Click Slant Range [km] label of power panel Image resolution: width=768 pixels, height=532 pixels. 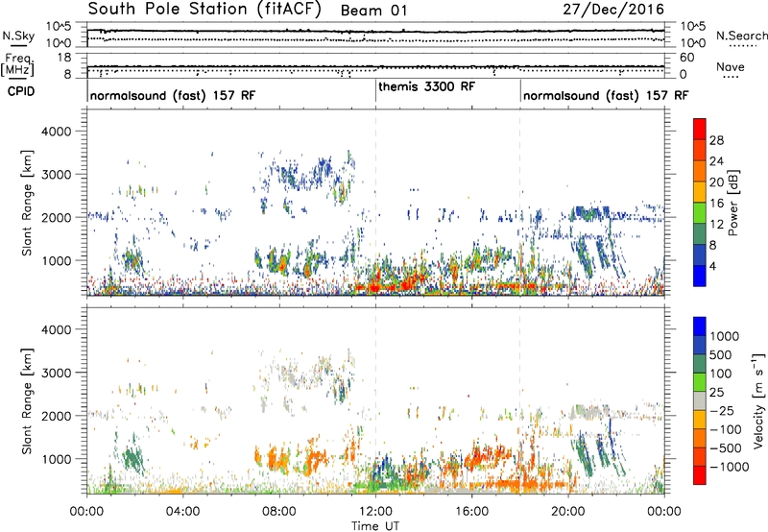[27, 203]
